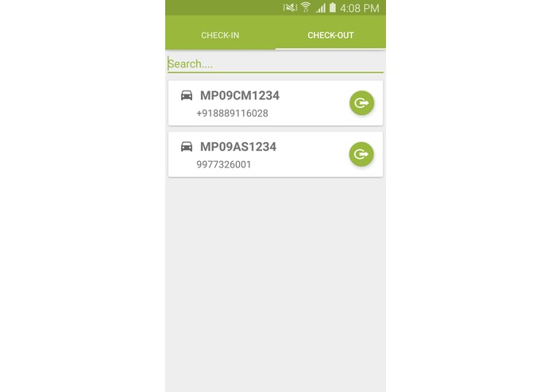The width and height of the screenshot is (552, 392).
Task: Click phone number 9977326001
Action: click(x=224, y=164)
